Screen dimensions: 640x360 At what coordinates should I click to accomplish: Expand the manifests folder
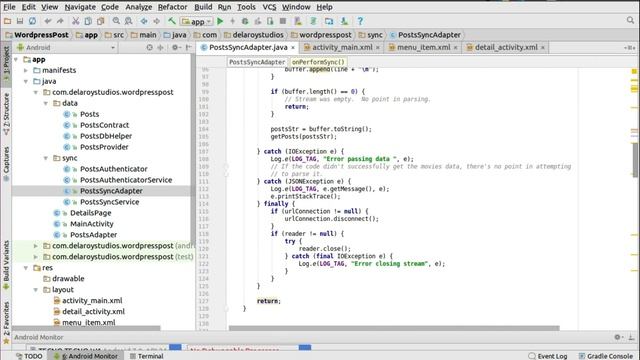pyautogui.click(x=26, y=71)
